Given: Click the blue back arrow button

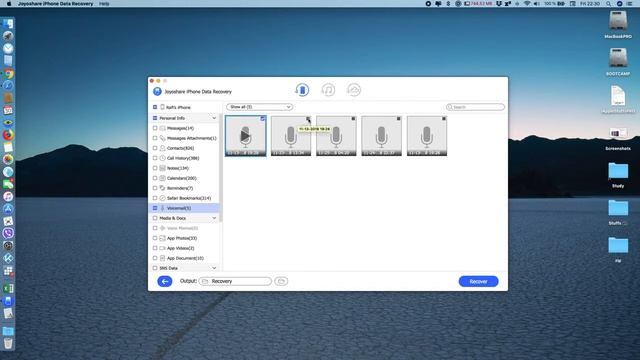Looking at the screenshot, I should click(165, 281).
